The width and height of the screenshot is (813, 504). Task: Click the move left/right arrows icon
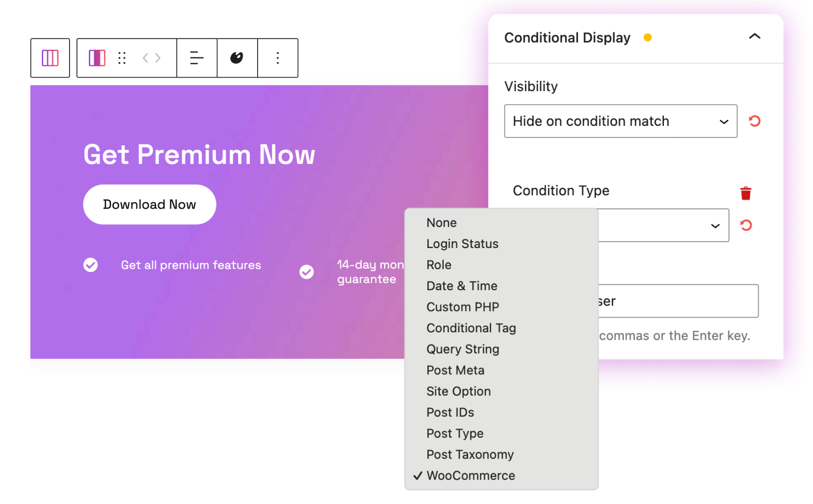click(152, 58)
